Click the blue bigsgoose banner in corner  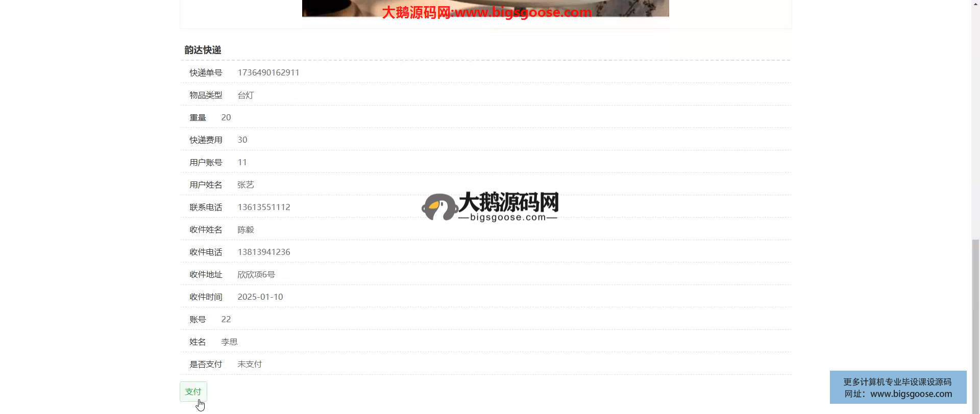point(898,387)
